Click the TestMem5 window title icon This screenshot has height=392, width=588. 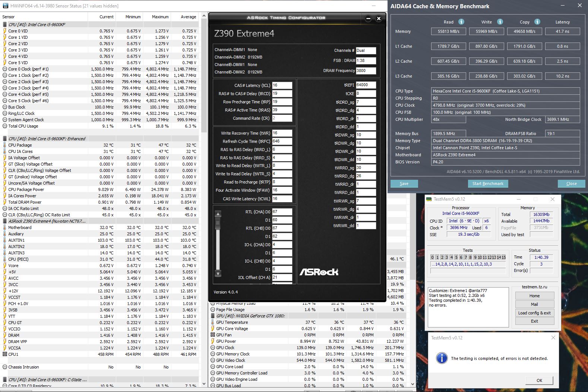click(x=429, y=199)
